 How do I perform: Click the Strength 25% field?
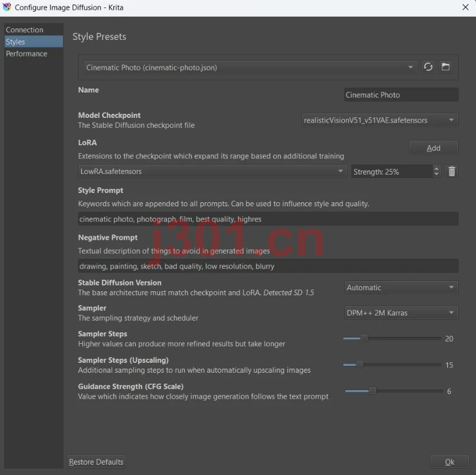392,172
